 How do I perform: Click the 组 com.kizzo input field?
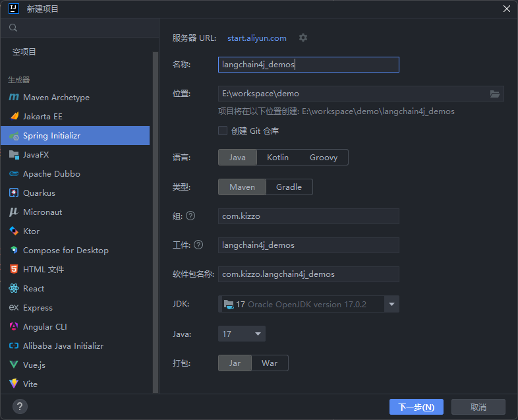(308, 216)
